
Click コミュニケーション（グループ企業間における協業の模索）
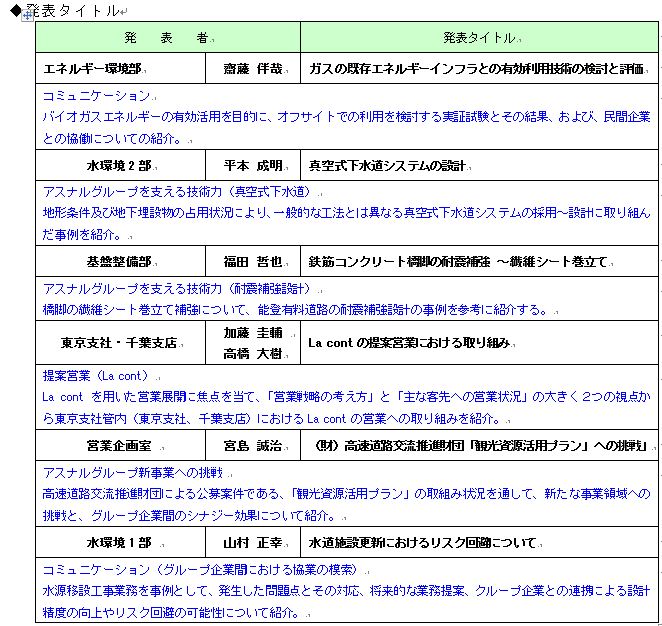point(202,569)
